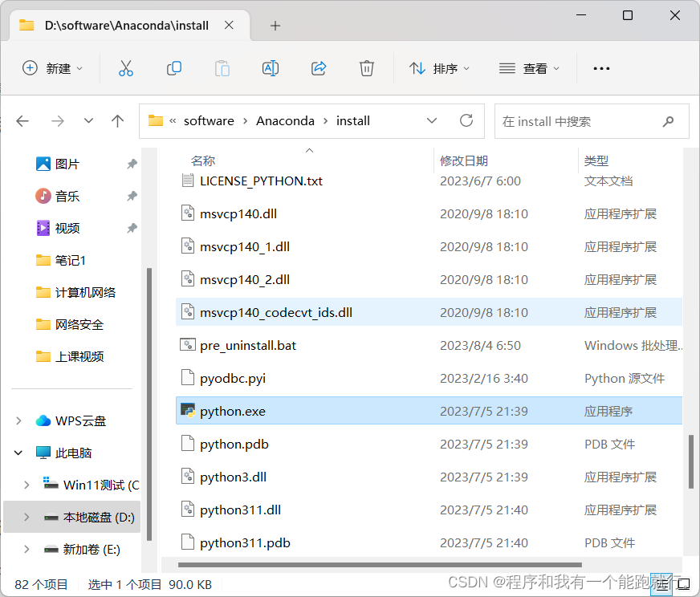Click the Delete trash icon
700x597 pixels.
367,68
